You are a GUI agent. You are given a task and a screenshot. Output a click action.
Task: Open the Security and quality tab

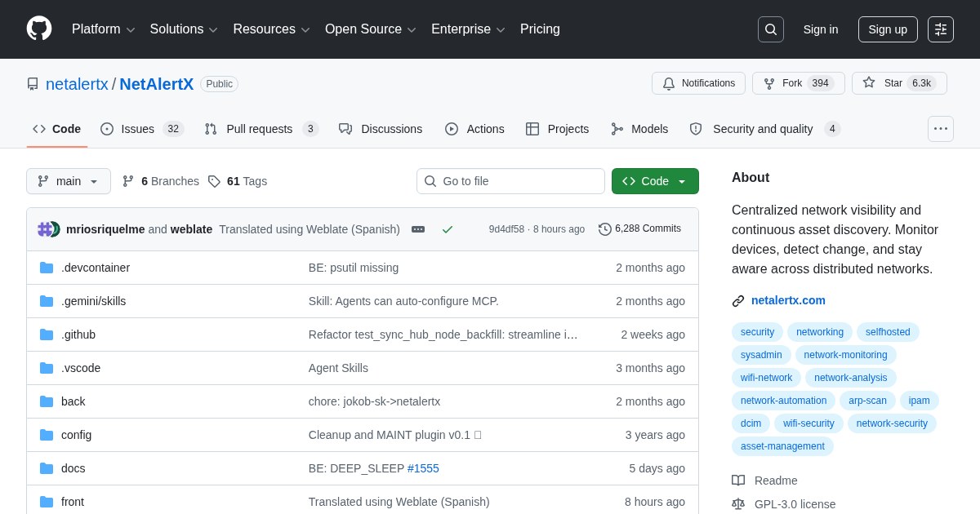pyautogui.click(x=764, y=129)
